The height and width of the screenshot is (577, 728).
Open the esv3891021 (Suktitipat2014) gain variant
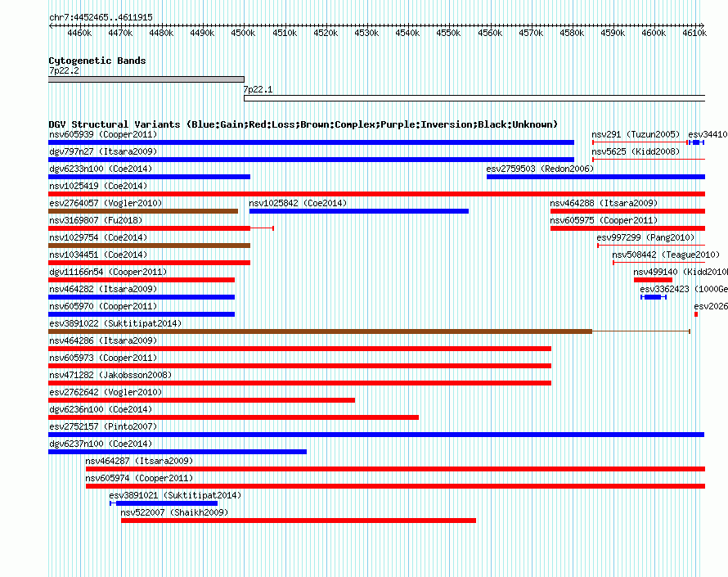click(164, 503)
